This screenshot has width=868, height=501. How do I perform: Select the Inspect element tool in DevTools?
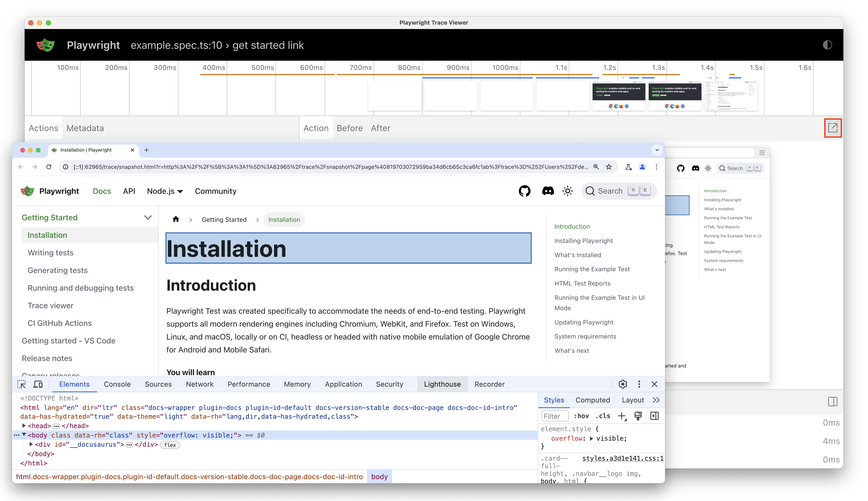tap(21, 384)
